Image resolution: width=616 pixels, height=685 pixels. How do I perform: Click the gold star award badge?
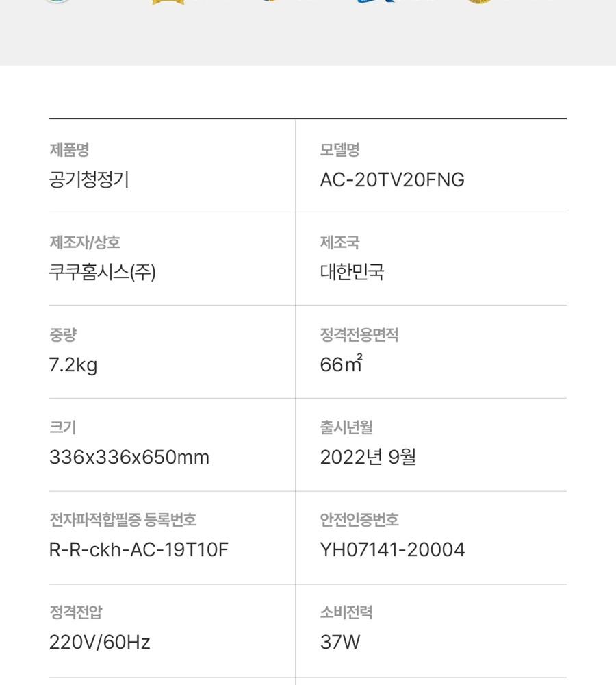(x=168, y=2)
